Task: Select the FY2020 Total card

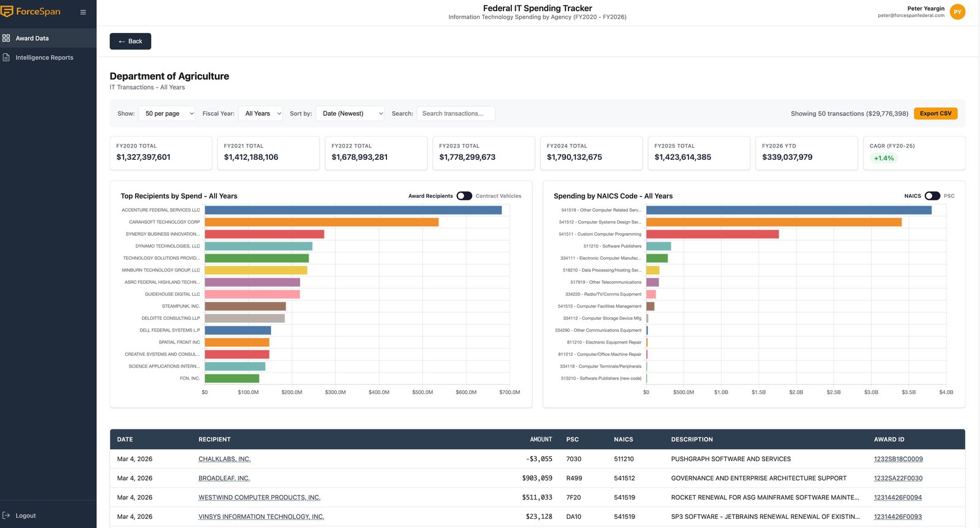Action: click(161, 153)
